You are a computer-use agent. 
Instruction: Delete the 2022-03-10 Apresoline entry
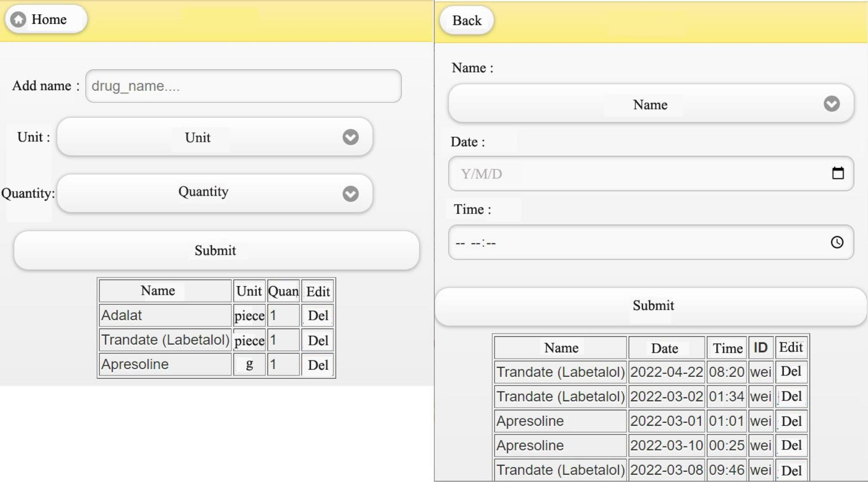click(x=791, y=446)
